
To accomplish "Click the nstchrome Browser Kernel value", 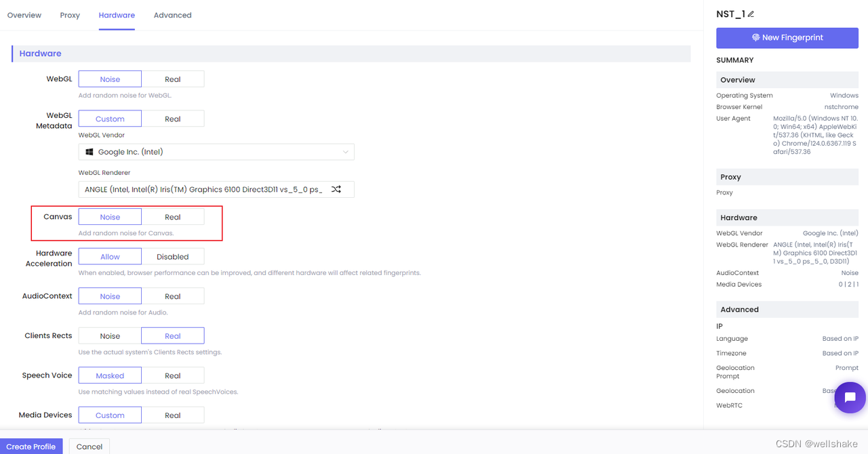I will pos(843,107).
